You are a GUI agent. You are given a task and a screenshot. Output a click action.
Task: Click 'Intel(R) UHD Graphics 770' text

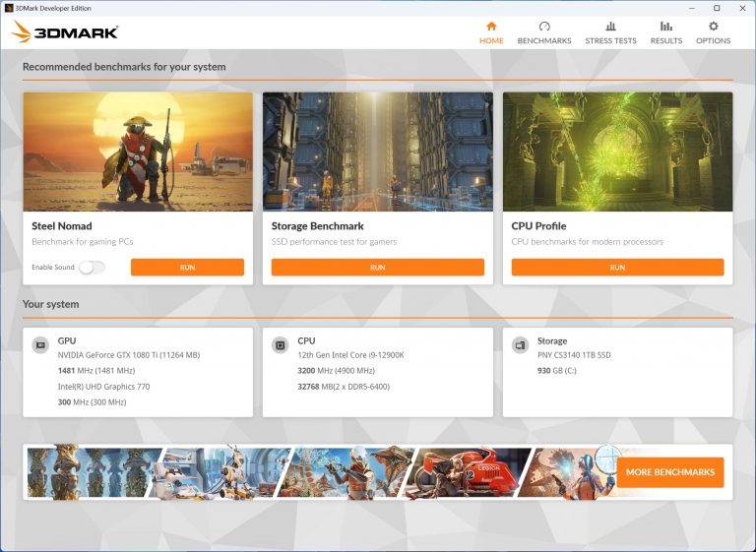pyautogui.click(x=103, y=387)
